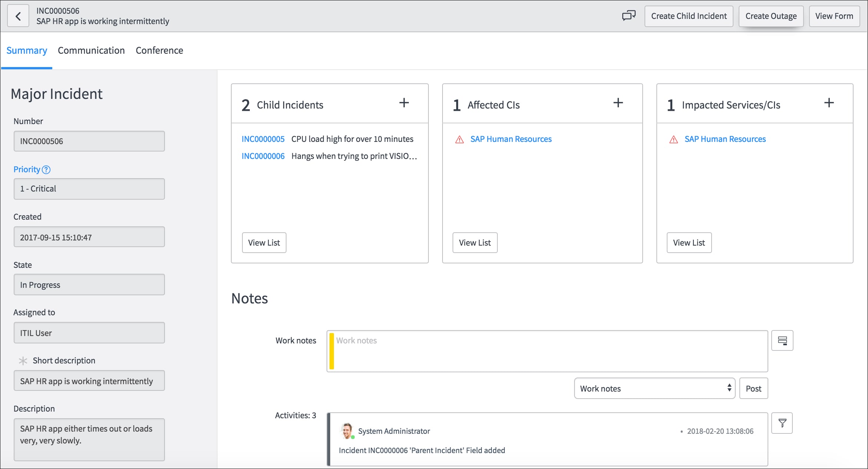Screen dimensions: 868x469
Task: Click the plus icon on Affected CIs
Action: 618,103
